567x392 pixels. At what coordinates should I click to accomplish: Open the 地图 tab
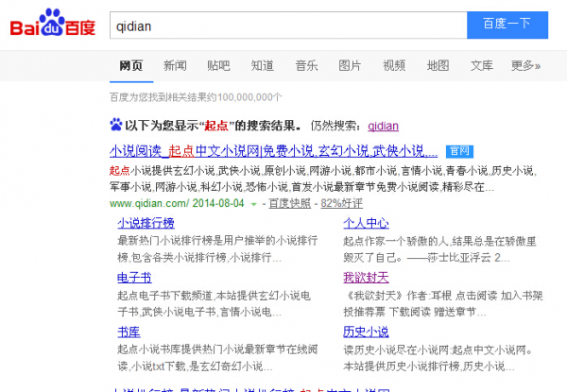pyautogui.click(x=438, y=66)
